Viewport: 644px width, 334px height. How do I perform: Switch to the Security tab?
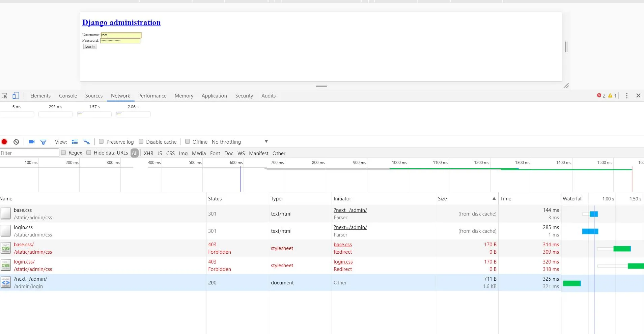coord(244,96)
